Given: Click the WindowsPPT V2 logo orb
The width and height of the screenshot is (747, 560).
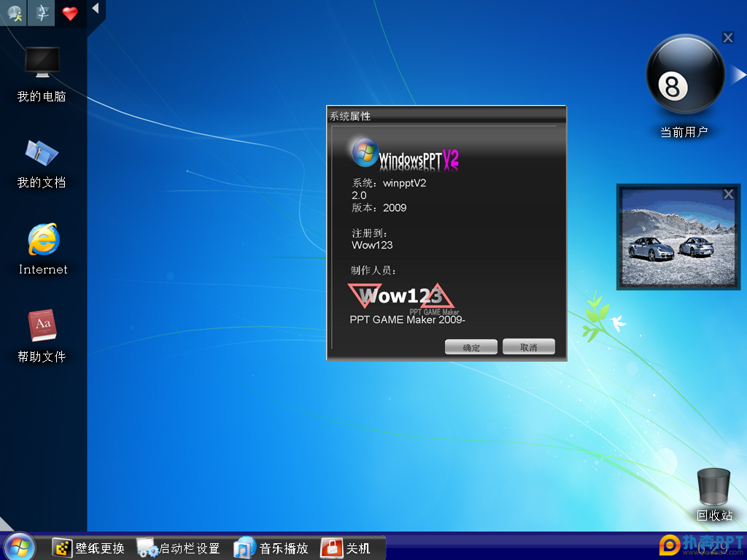Looking at the screenshot, I should click(365, 152).
